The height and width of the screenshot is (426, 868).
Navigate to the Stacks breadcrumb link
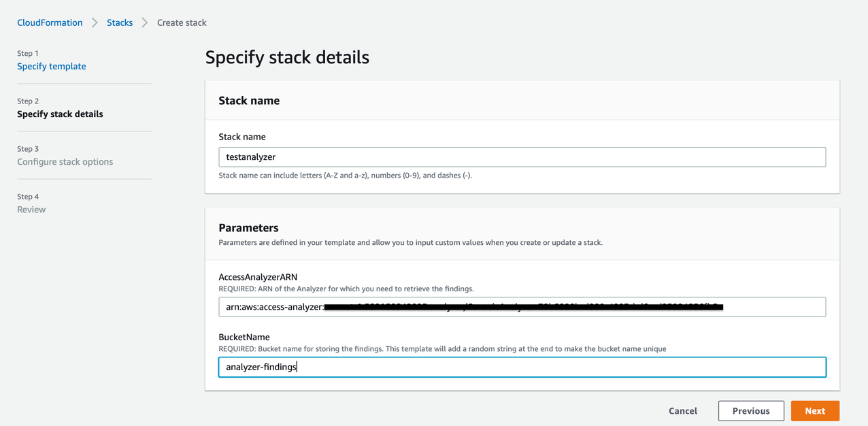[120, 22]
